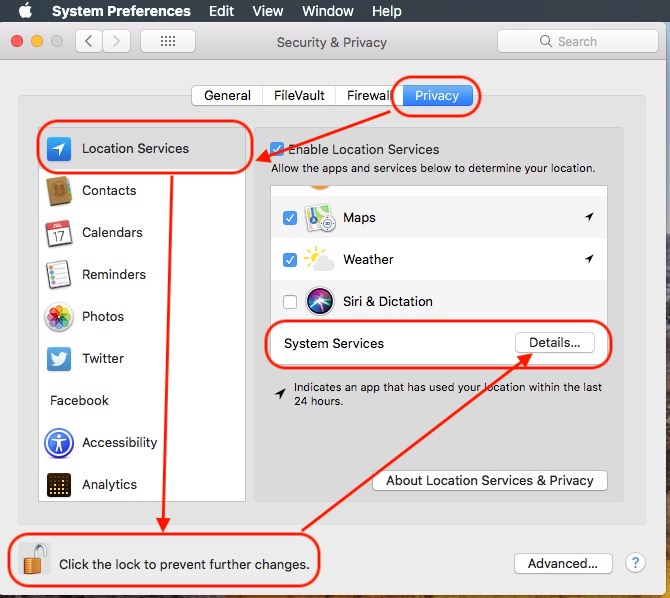
Task: Click the Siri & Dictation label
Action: point(388,302)
